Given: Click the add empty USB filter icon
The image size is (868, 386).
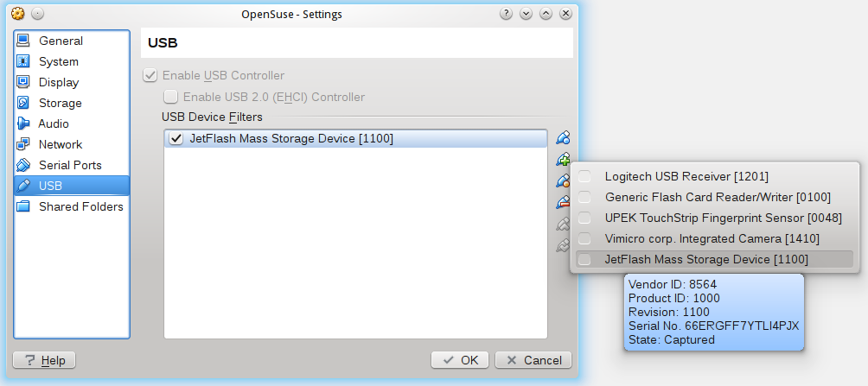Looking at the screenshot, I should tap(563, 138).
